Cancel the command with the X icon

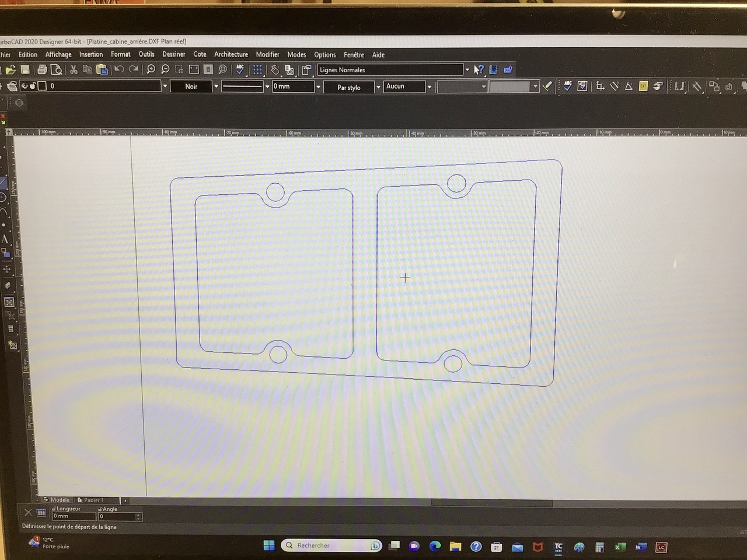pyautogui.click(x=28, y=512)
